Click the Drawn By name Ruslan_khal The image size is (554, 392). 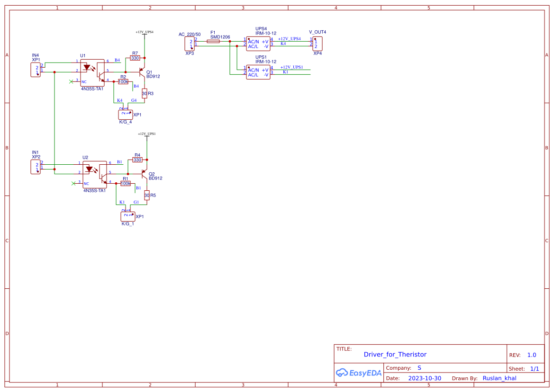[x=500, y=378]
